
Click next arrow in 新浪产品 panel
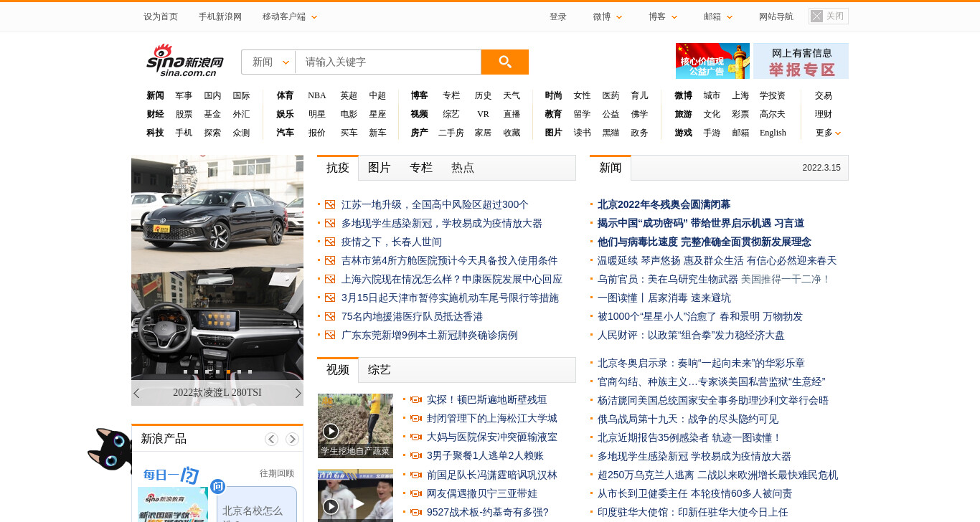(292, 439)
